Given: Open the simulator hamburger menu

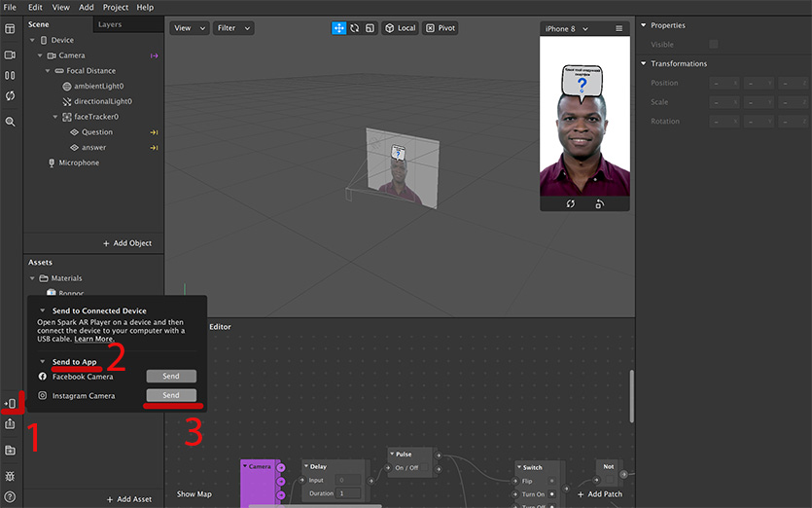Looking at the screenshot, I should [618, 29].
